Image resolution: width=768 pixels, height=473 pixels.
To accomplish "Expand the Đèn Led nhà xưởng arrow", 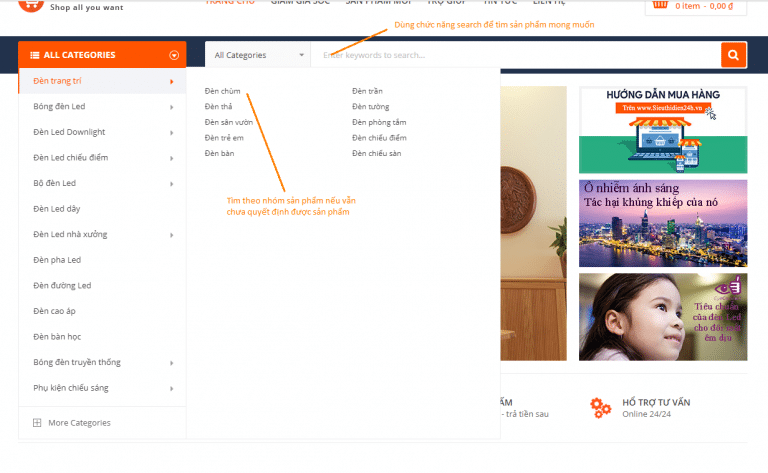I will pos(171,234).
